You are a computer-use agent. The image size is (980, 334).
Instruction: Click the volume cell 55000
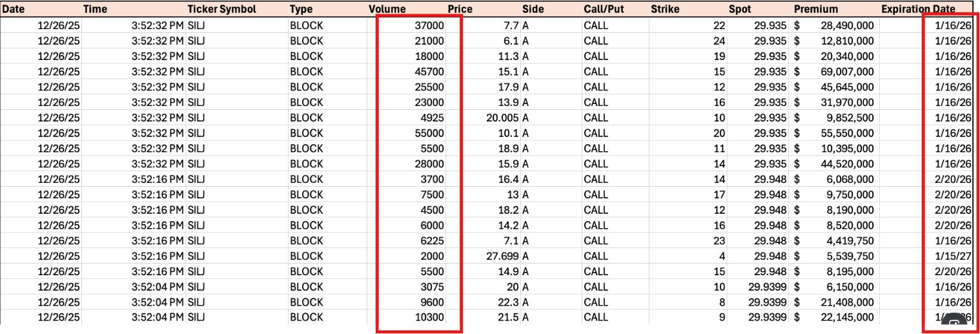429,133
